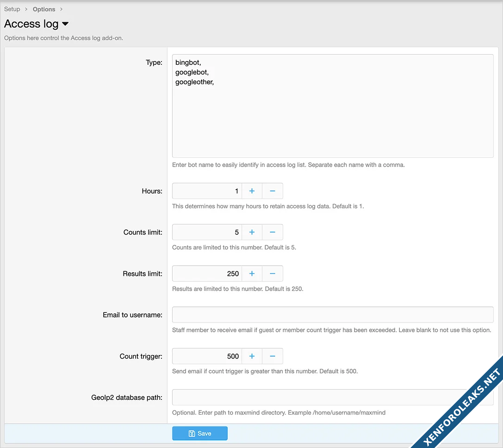Decrease the Hours value with minus
This screenshot has height=448, width=503.
[x=273, y=191]
